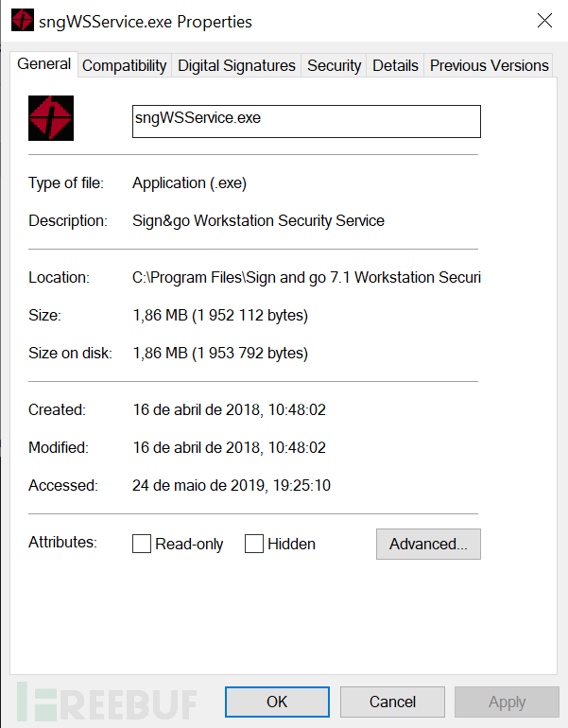Image resolution: width=568 pixels, height=728 pixels.
Task: Show the Details tab
Action: click(395, 65)
